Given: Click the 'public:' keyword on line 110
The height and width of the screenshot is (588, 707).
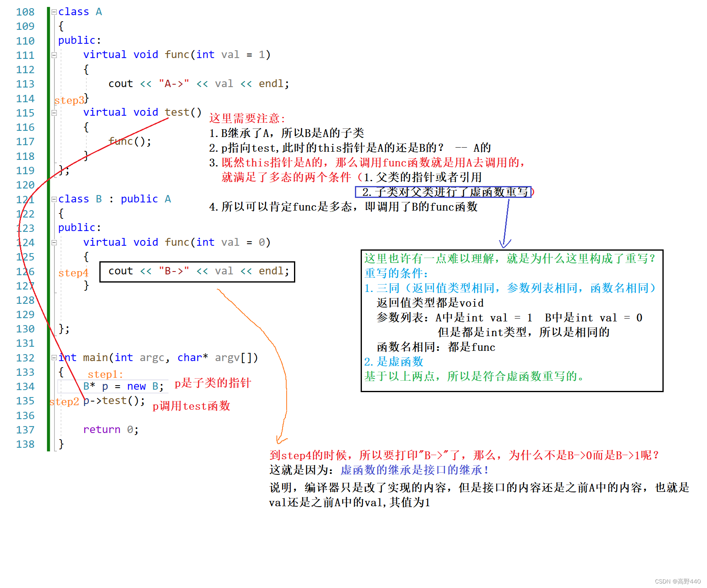Looking at the screenshot, I should pyautogui.click(x=79, y=40).
